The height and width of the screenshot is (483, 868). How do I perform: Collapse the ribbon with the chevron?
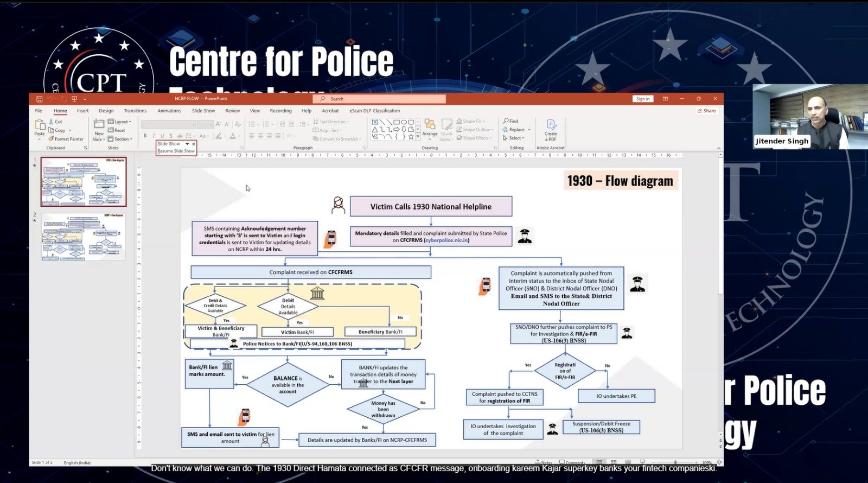(x=719, y=148)
